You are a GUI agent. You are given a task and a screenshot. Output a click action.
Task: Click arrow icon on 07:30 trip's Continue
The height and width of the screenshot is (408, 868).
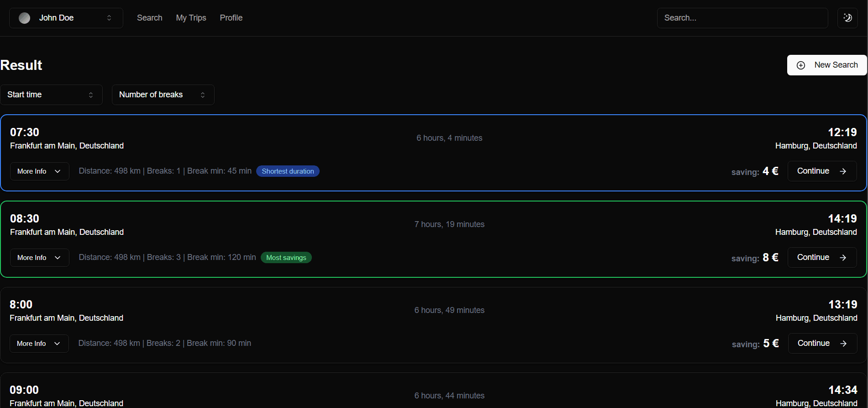point(843,171)
